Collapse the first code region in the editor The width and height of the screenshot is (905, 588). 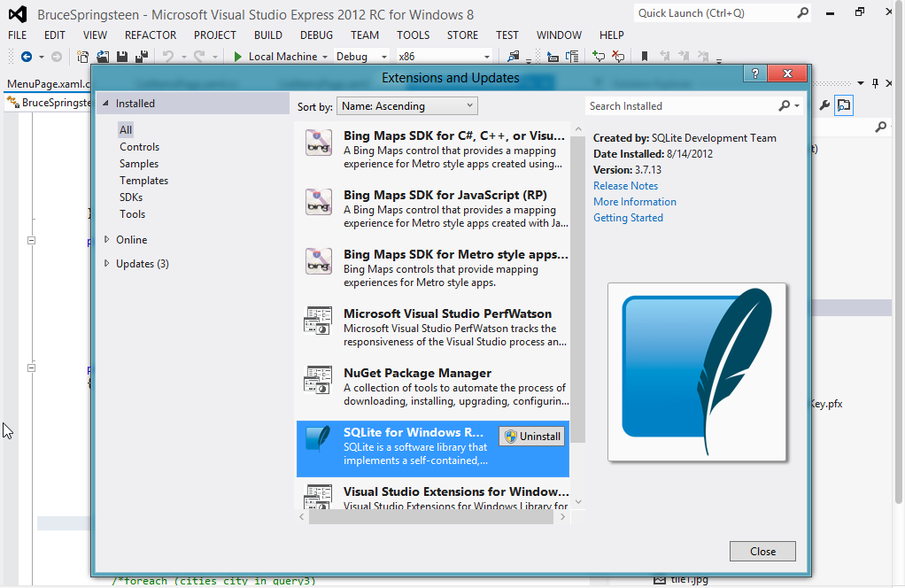pos(32,240)
